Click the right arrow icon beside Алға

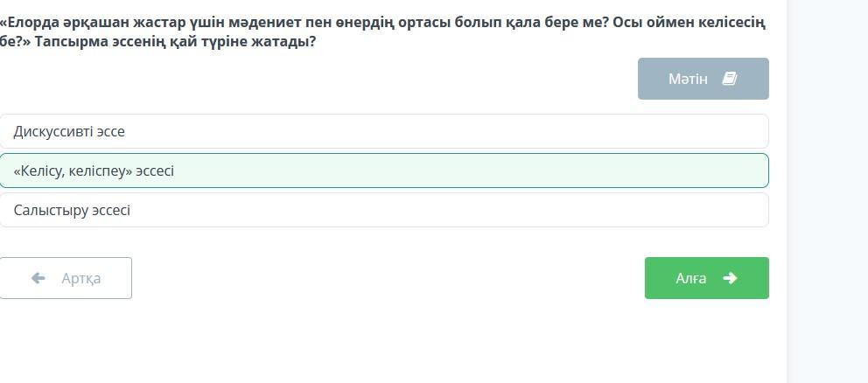[730, 278]
